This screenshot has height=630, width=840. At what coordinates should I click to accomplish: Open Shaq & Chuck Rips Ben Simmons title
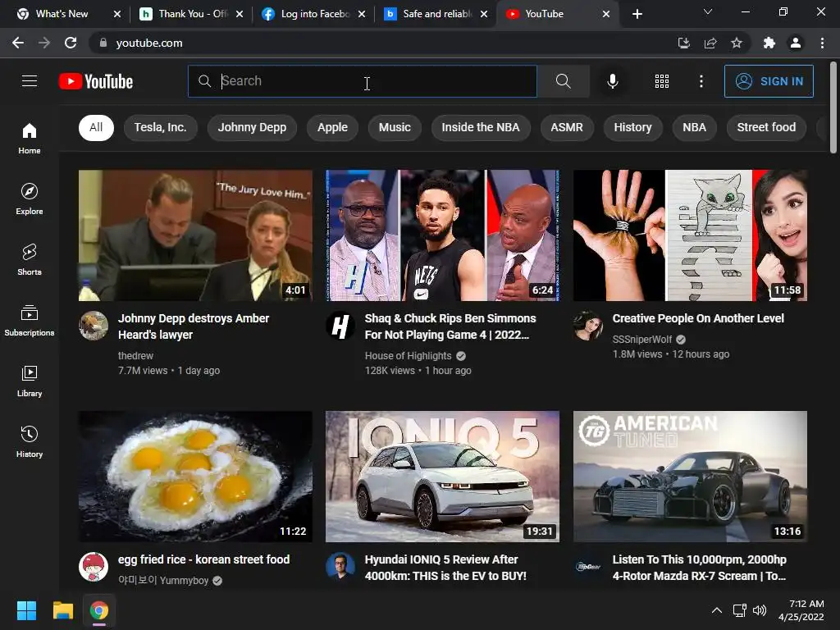pos(450,326)
